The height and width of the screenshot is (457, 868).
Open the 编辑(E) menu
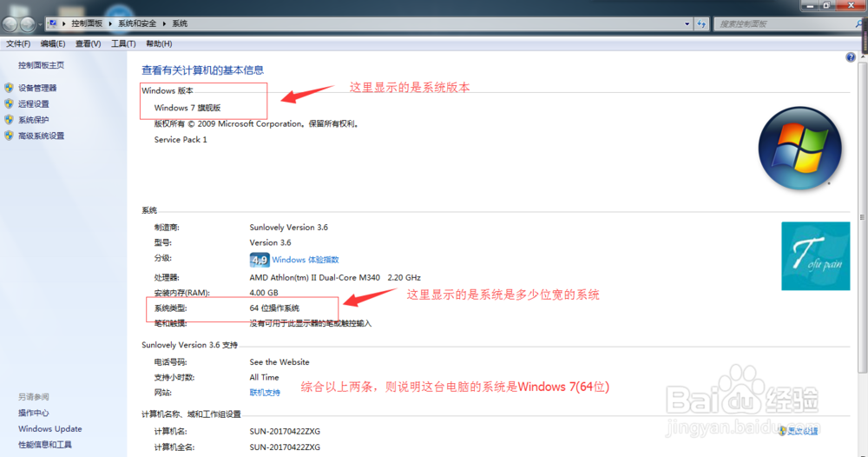click(53, 43)
